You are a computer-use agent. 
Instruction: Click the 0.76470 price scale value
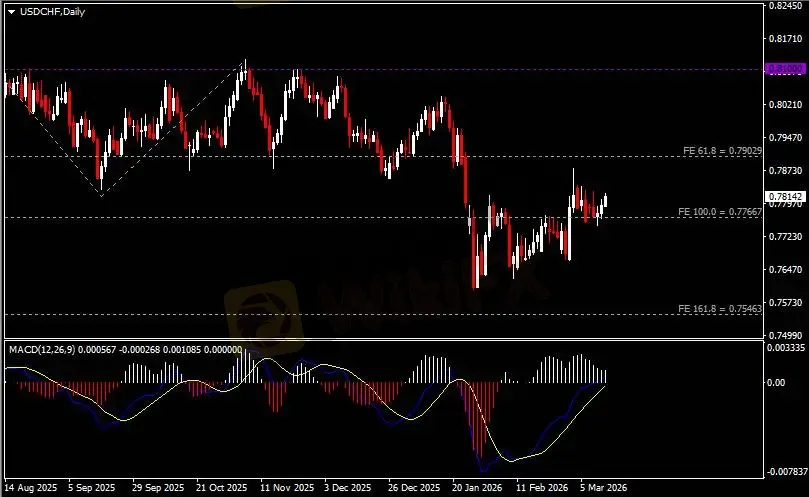click(786, 270)
